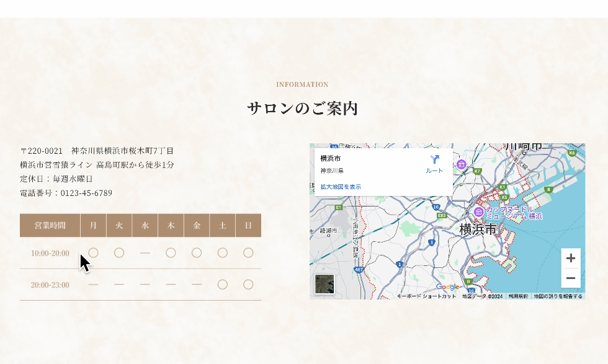
Task: Click the green B highway badge icon
Action: click(x=547, y=189)
